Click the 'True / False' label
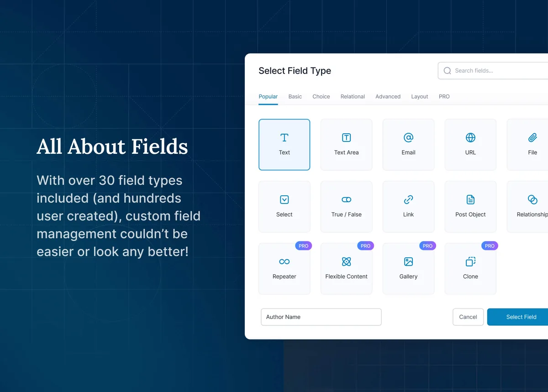 (x=346, y=214)
